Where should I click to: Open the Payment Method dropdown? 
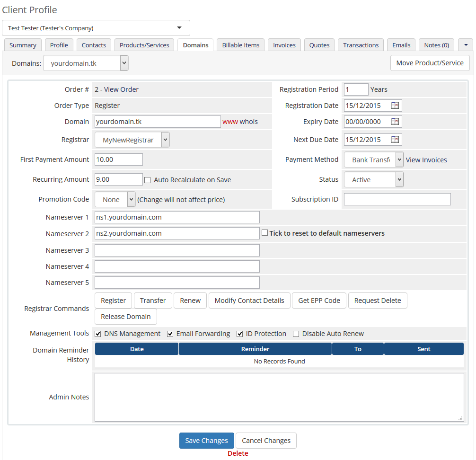coord(374,159)
